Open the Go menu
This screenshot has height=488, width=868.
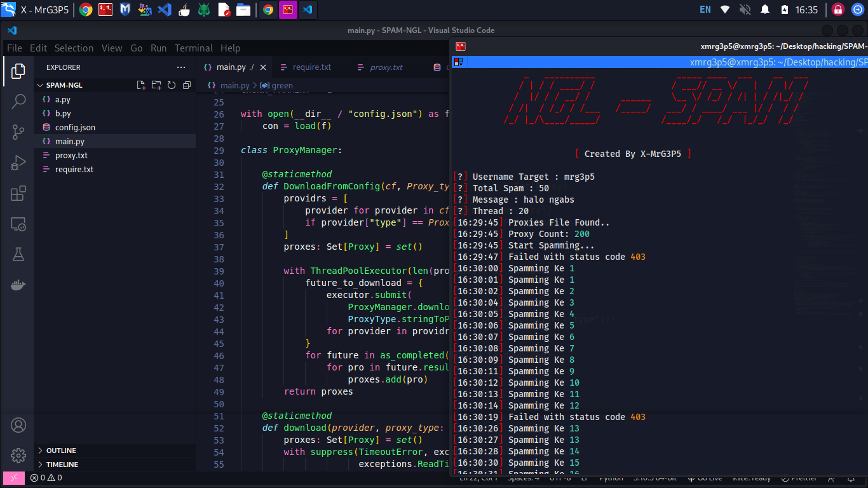click(x=136, y=48)
